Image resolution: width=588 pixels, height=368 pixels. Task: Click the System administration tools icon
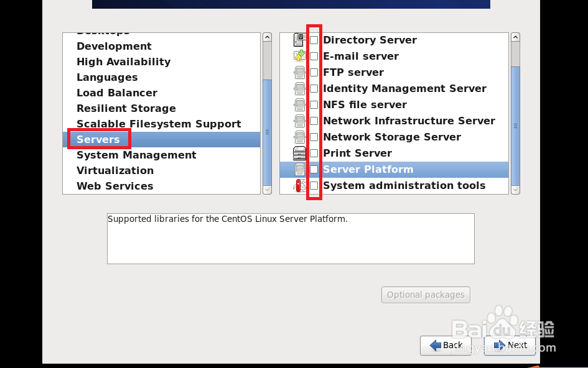coord(299,185)
